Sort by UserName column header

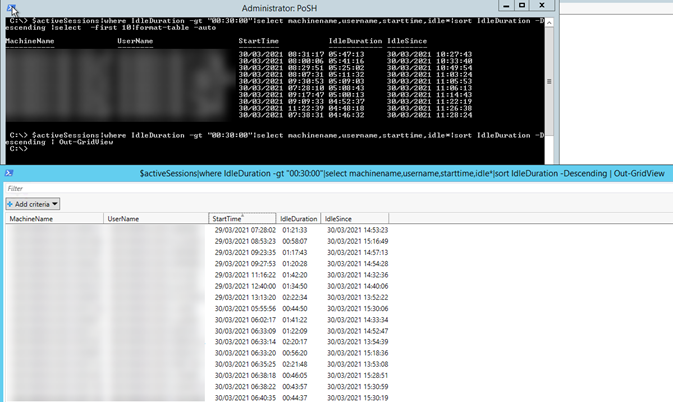click(x=156, y=218)
